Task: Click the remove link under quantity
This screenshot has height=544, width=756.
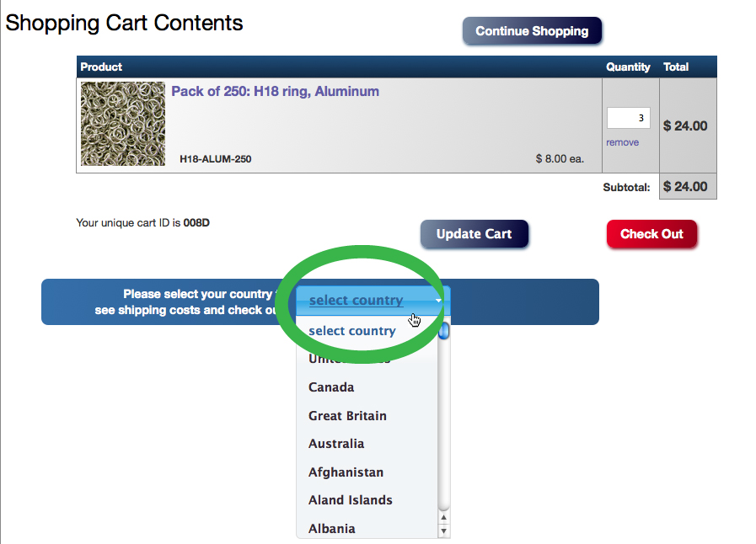Action: 623,142
